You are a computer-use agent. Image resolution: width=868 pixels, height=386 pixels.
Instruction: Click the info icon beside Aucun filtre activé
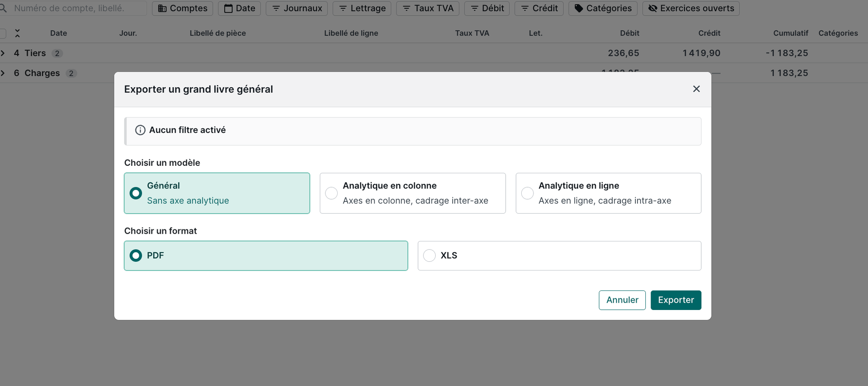(x=140, y=130)
